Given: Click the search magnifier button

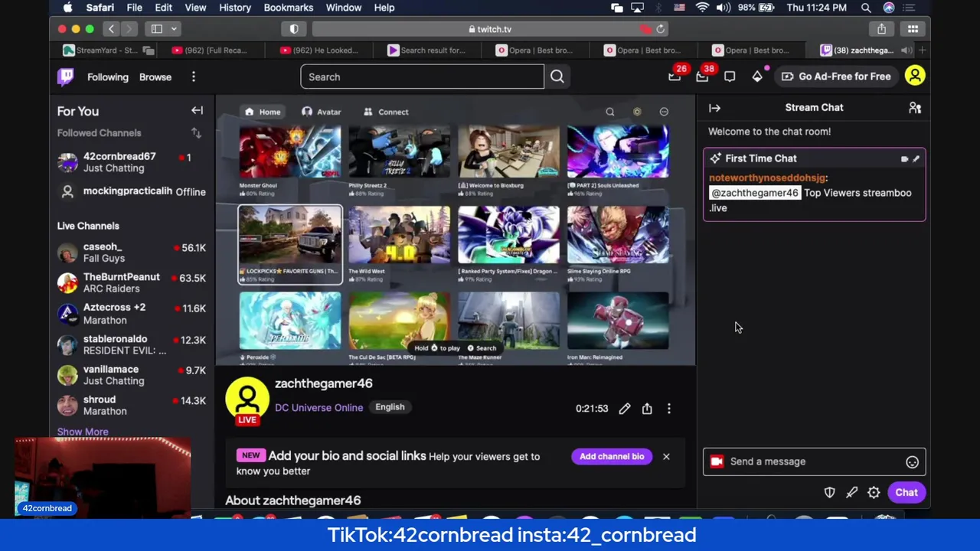Looking at the screenshot, I should pos(557,77).
